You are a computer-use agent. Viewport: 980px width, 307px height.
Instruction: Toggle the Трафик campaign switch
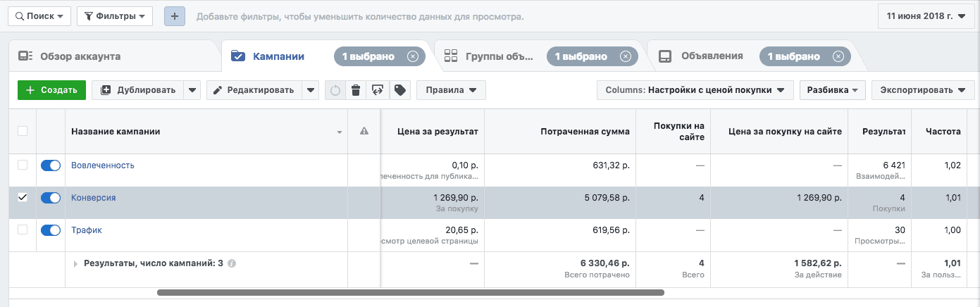(51, 230)
